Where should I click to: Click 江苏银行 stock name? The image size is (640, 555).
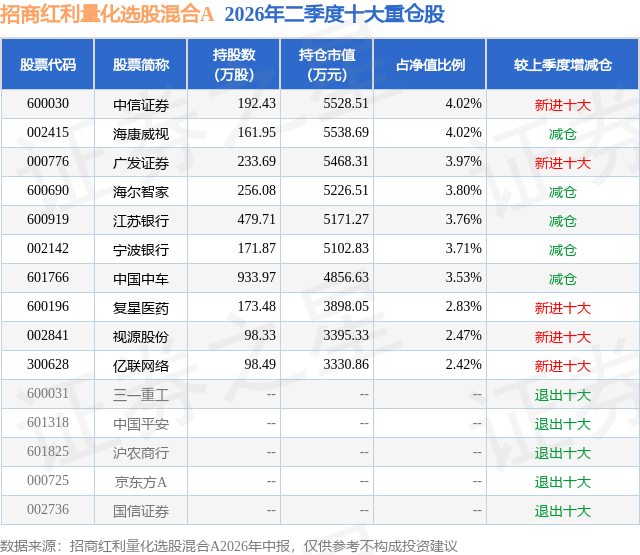point(141,221)
